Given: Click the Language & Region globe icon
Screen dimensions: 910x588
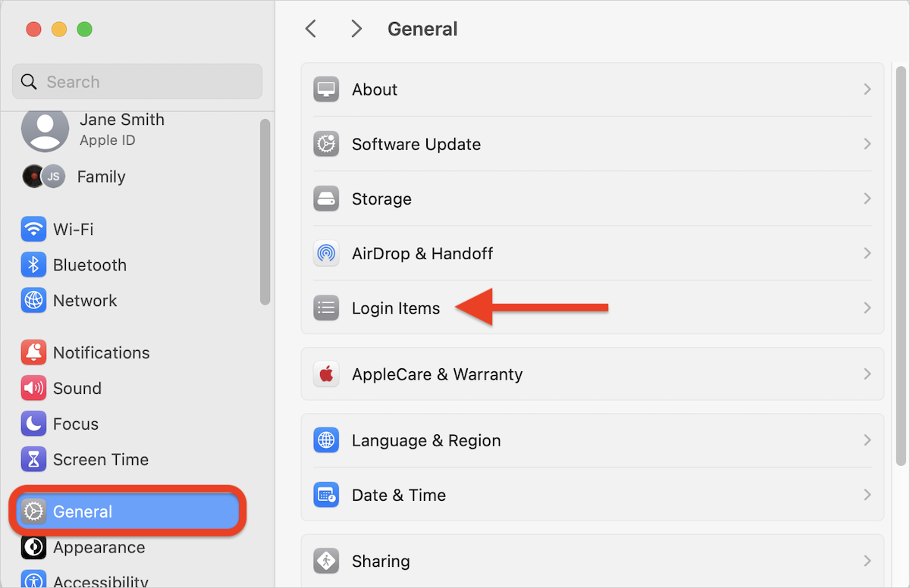Looking at the screenshot, I should click(x=326, y=440).
